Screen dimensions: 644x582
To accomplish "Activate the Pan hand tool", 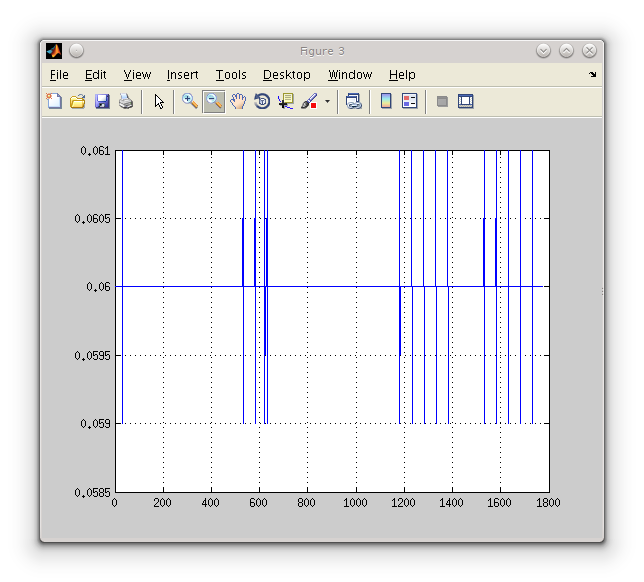I will (238, 101).
